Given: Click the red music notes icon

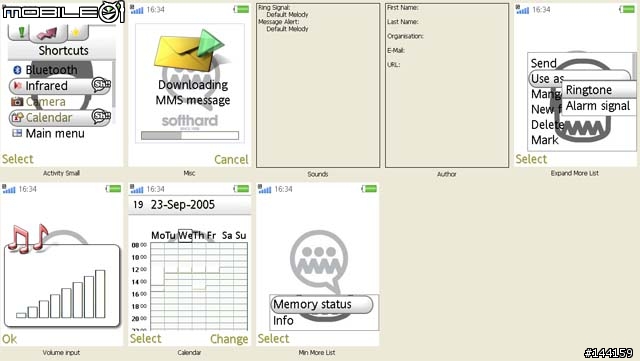Looking at the screenshot, I should point(27,238).
